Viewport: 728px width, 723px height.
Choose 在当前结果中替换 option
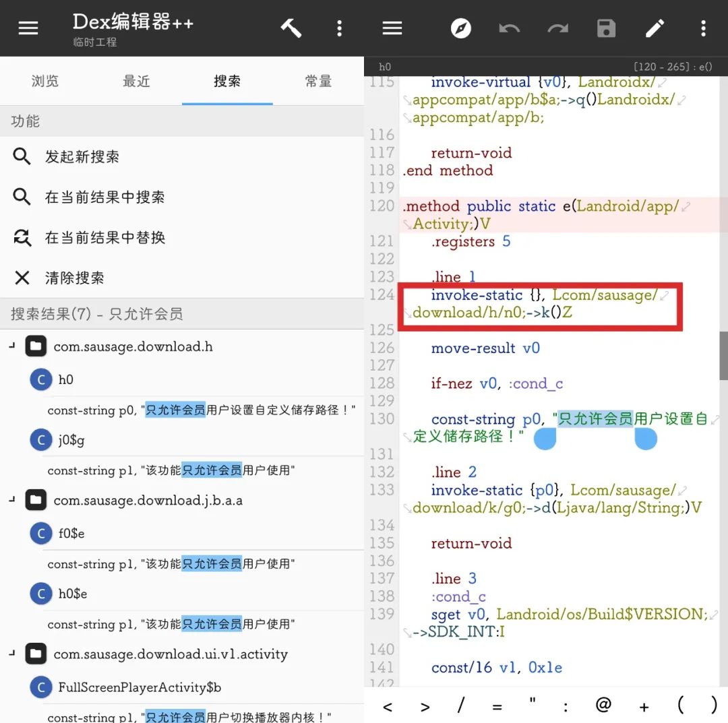104,238
